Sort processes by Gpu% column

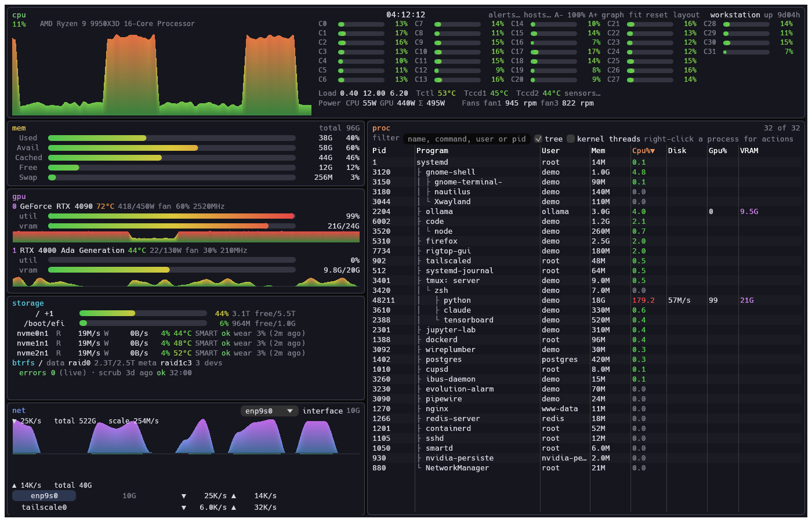click(x=717, y=151)
